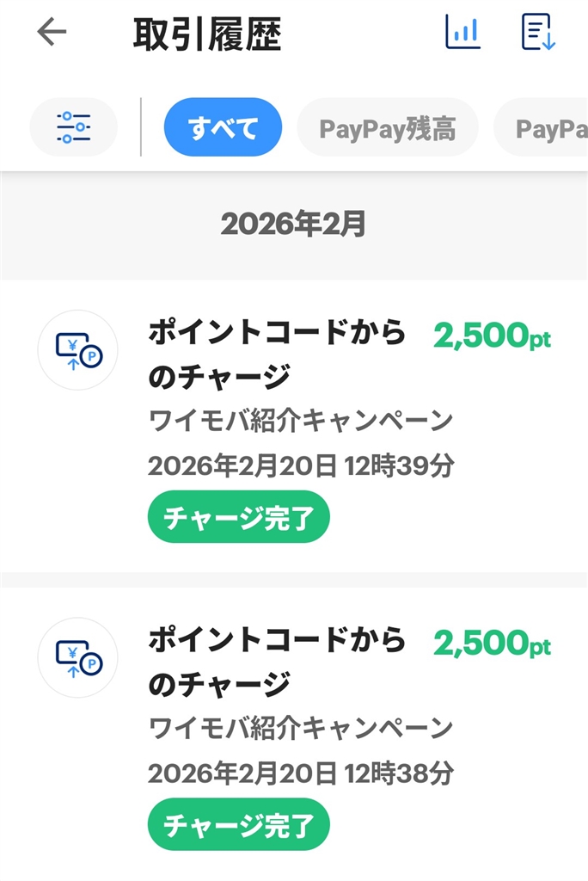The image size is (588, 881).
Task: Open the filter settings button
Action: pos(73,127)
